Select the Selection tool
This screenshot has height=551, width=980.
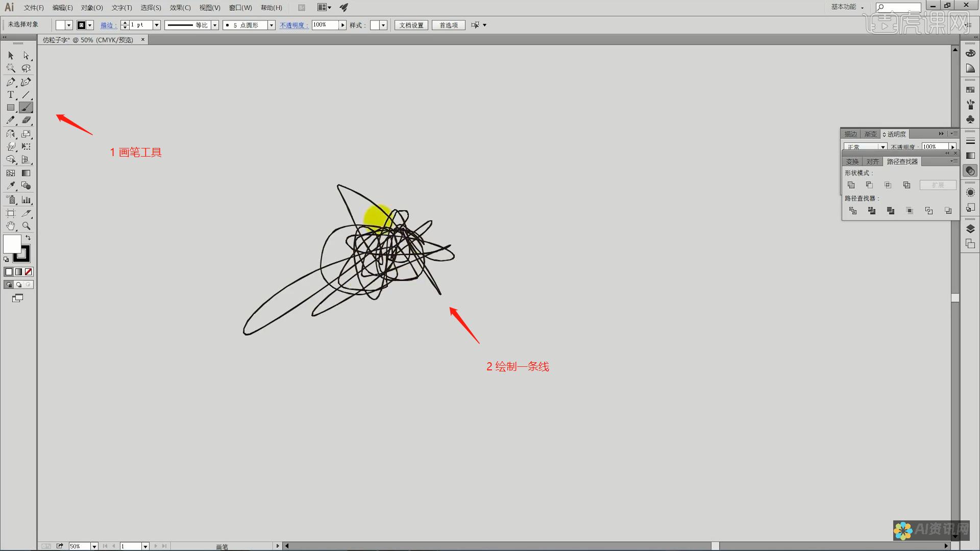click(10, 55)
